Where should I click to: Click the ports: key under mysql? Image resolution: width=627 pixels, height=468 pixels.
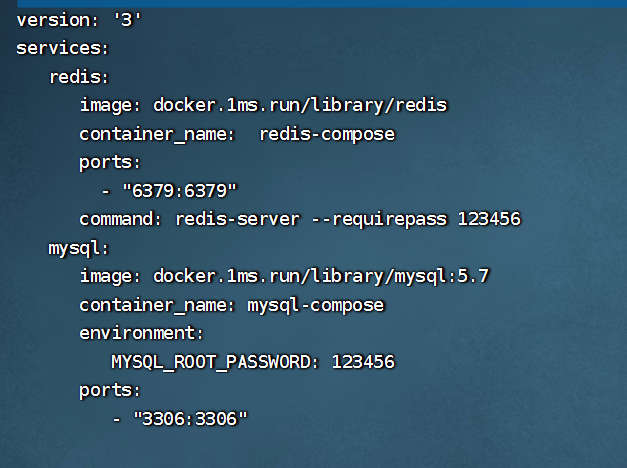(110, 391)
